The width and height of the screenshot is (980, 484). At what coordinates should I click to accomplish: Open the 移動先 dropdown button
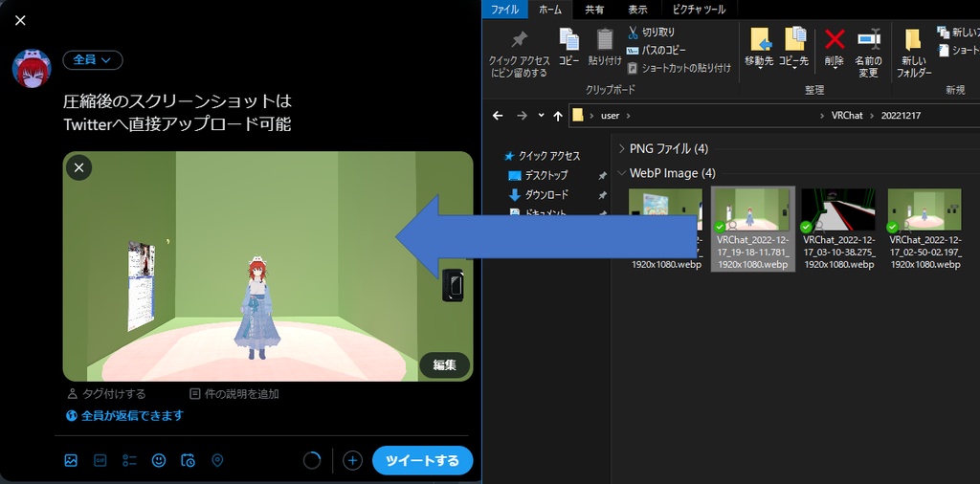tap(759, 48)
